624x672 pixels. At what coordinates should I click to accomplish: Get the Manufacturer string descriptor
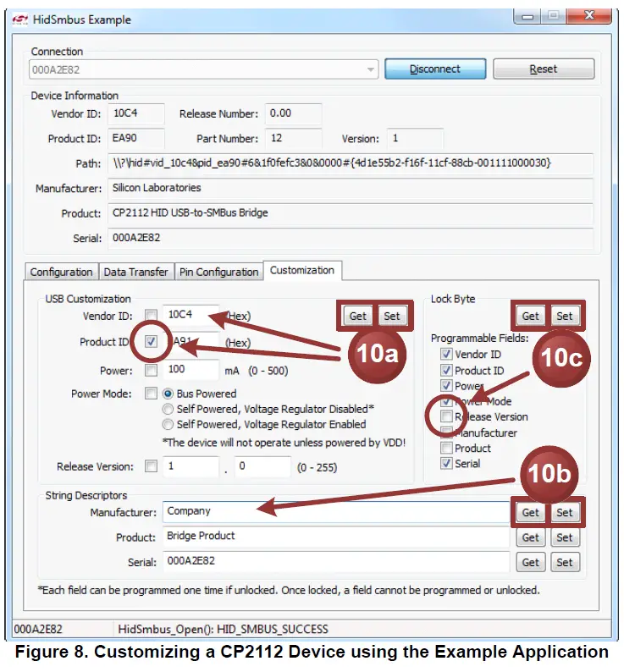(531, 513)
